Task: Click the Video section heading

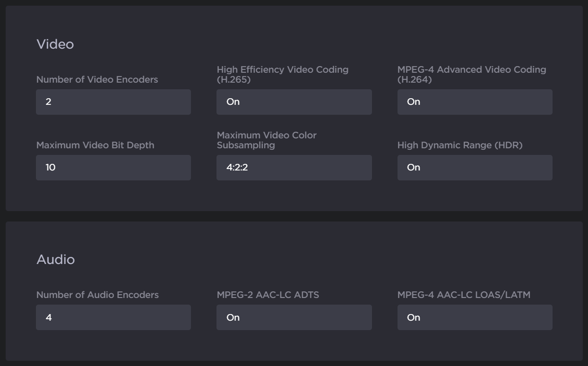Action: 55,44
